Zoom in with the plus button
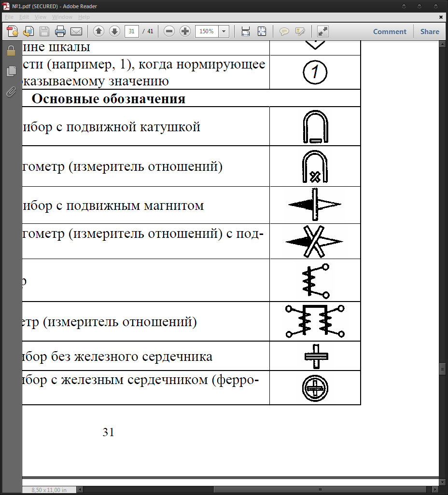Image resolution: width=448 pixels, height=495 pixels. (185, 31)
